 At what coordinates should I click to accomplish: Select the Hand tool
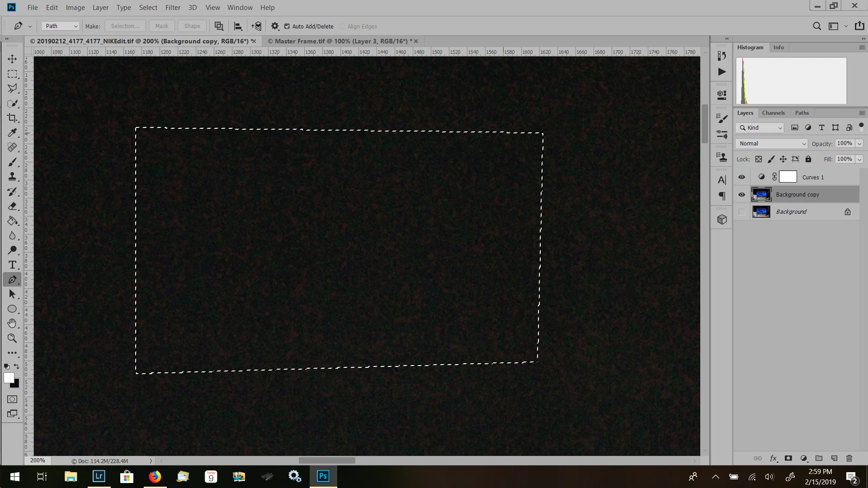click(x=12, y=324)
